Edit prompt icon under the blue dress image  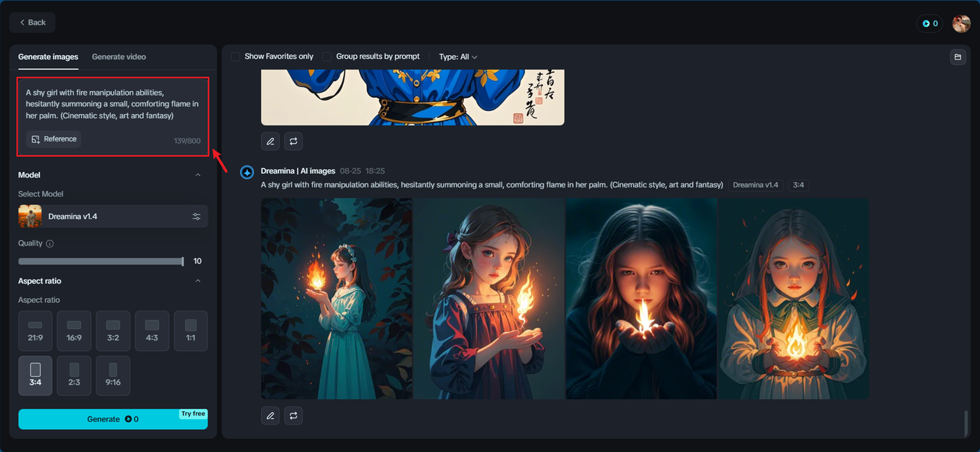[269, 141]
